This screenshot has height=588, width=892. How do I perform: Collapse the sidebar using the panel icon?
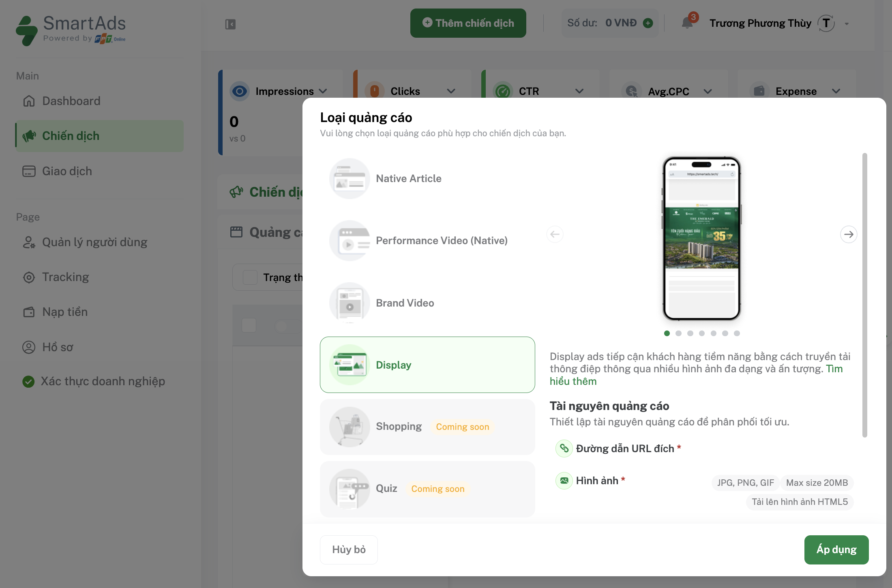coord(230,24)
